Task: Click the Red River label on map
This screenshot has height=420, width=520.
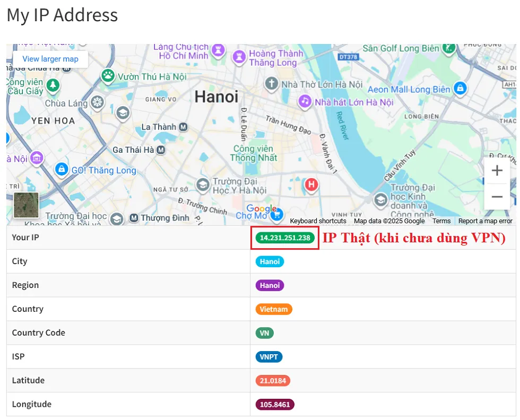Action: click(x=342, y=126)
